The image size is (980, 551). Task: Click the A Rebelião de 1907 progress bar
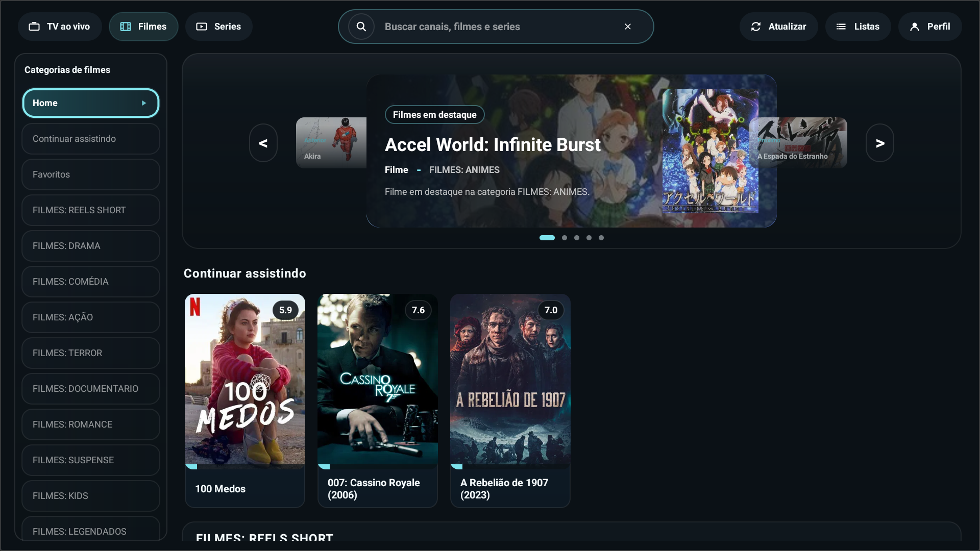[510, 467]
